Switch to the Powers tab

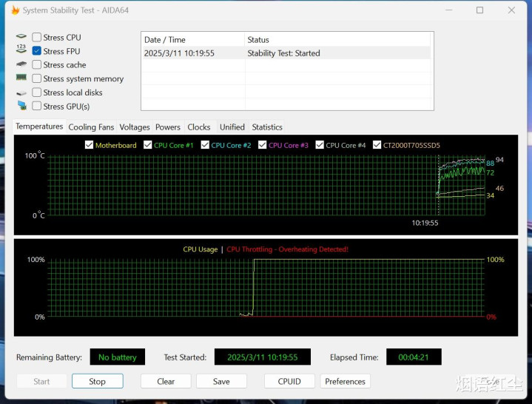[168, 127]
